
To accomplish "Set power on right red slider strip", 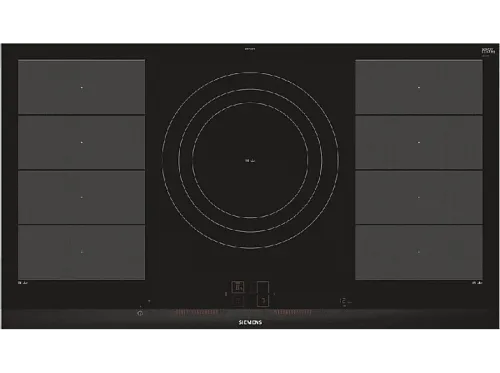I will tap(293, 312).
